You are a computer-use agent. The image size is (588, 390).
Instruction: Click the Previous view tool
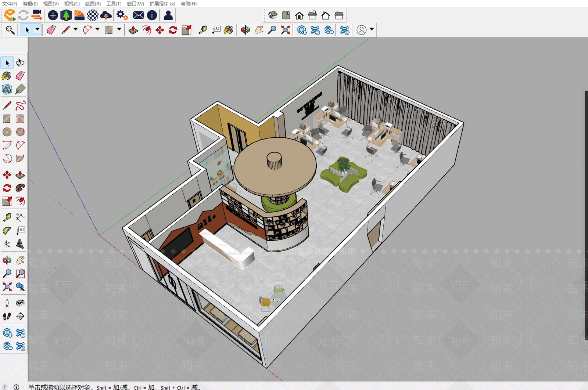coord(20,287)
